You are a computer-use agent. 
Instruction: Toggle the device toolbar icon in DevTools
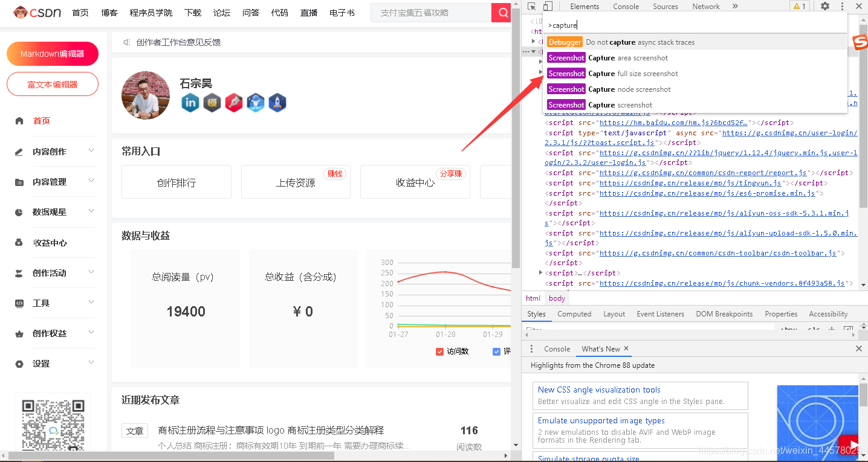pos(547,6)
